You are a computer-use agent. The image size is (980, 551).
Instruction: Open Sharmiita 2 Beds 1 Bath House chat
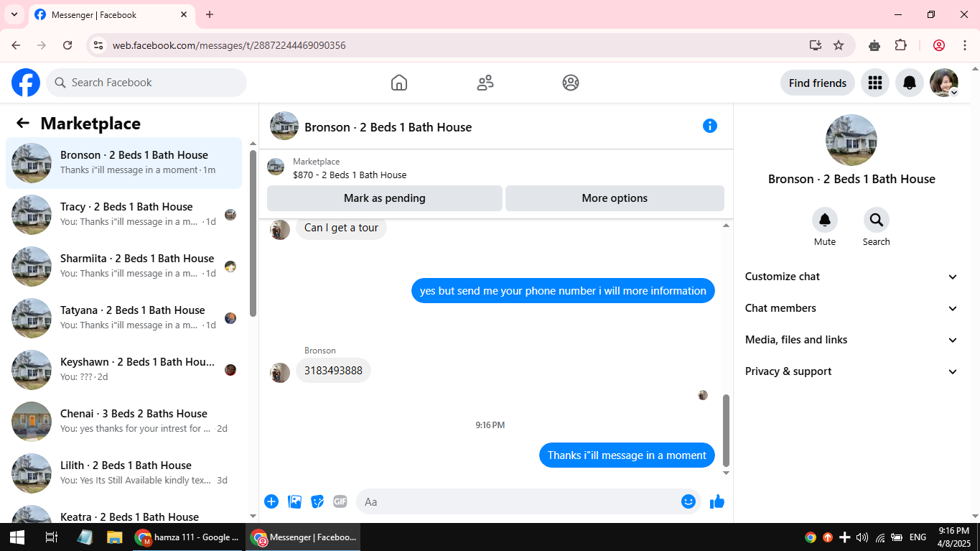(124, 267)
